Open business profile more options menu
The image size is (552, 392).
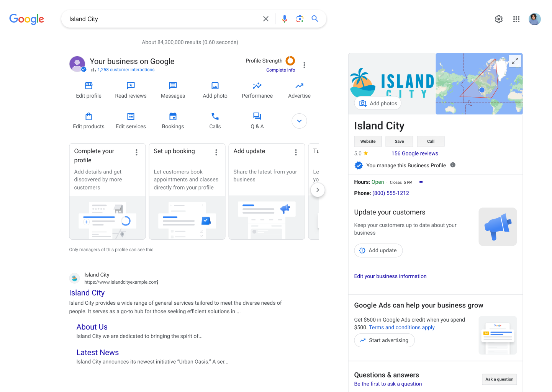click(304, 65)
